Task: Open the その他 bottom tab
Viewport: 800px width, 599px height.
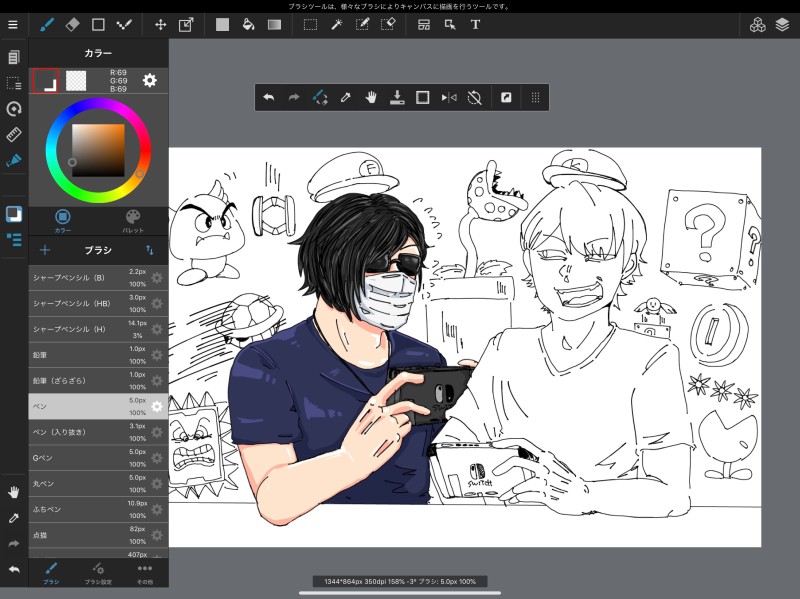Action: click(x=145, y=573)
